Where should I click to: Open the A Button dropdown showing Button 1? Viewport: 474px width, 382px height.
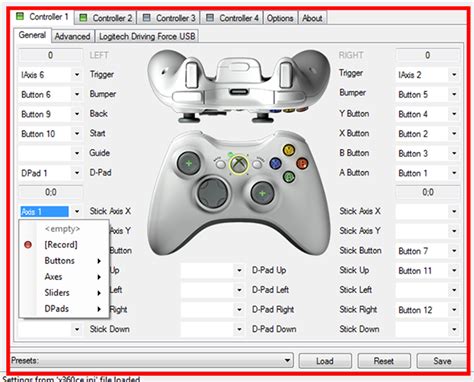tap(428, 173)
